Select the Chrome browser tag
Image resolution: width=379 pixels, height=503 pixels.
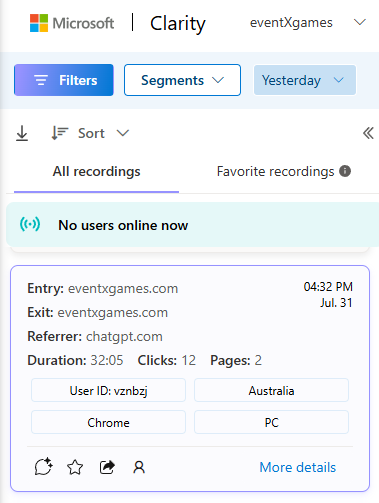(108, 422)
